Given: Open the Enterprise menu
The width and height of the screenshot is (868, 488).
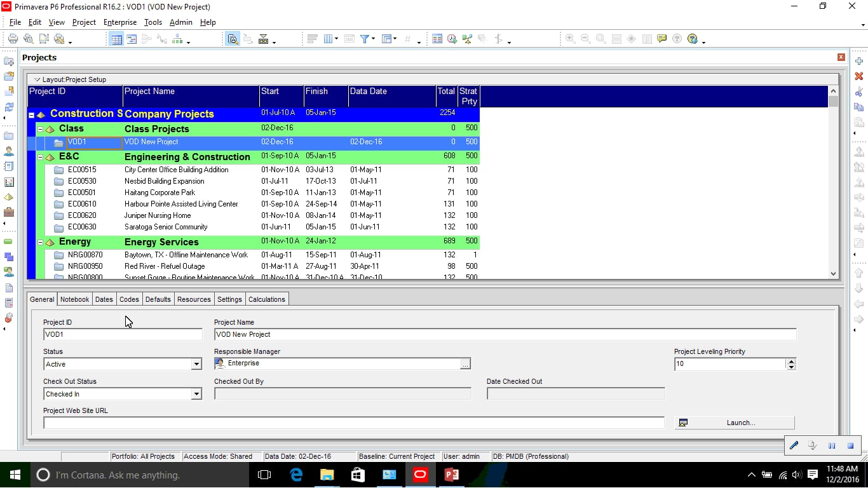Looking at the screenshot, I should tap(120, 22).
